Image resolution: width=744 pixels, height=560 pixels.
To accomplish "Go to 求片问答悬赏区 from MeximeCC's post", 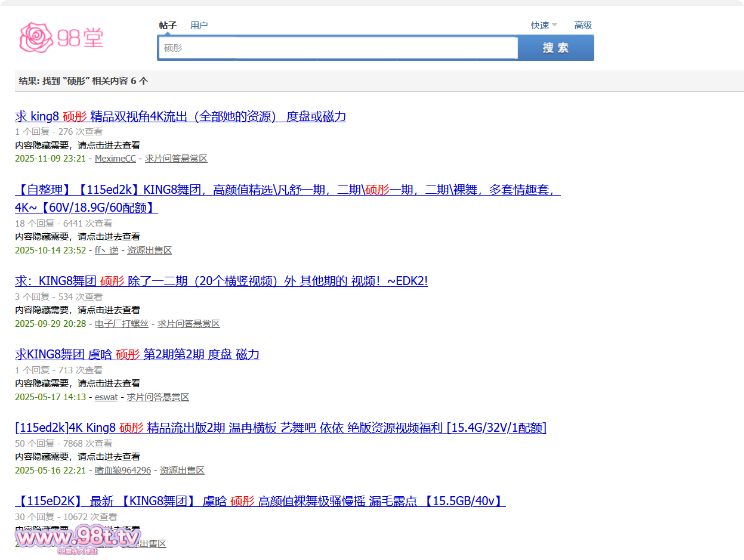I will click(x=176, y=159).
